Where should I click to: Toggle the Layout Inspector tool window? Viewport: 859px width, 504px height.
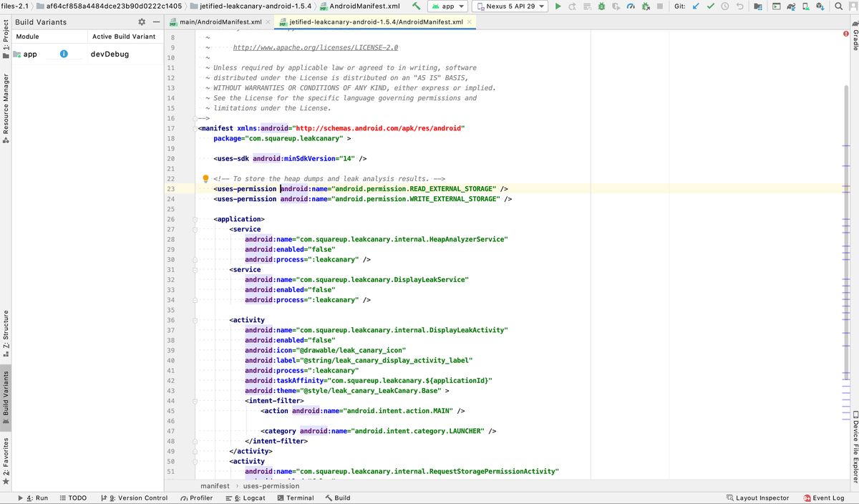[x=757, y=498]
